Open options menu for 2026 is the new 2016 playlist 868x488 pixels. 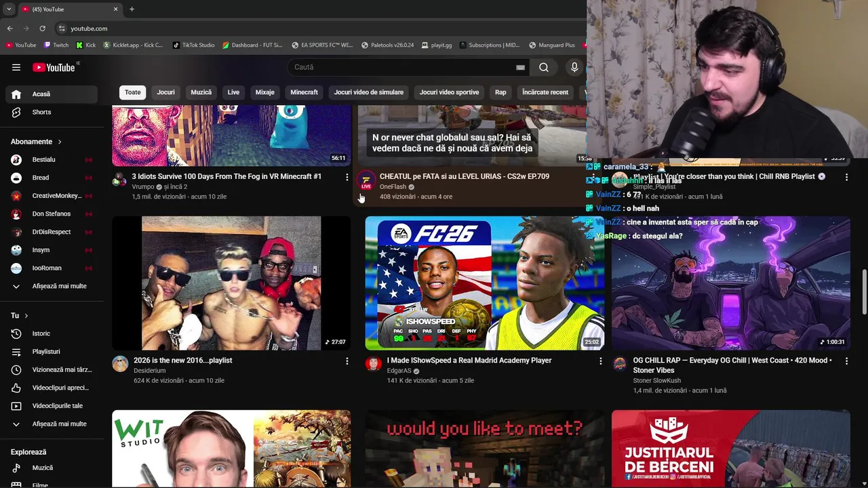[x=347, y=361]
